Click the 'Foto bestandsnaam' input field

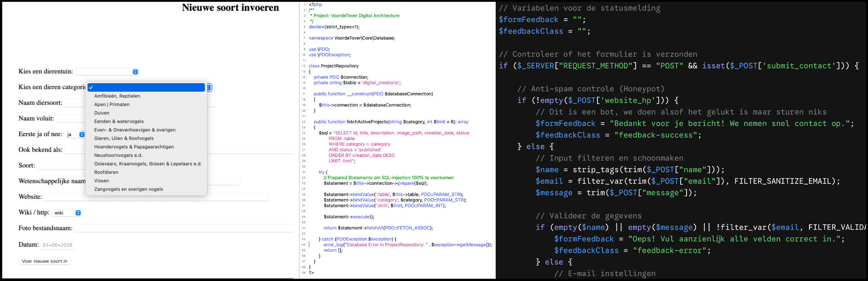184,228
